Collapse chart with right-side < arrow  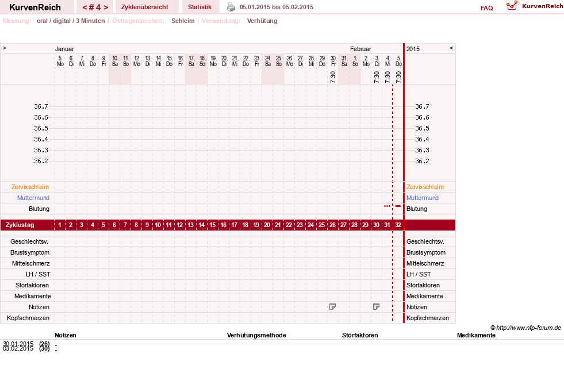coord(451,48)
